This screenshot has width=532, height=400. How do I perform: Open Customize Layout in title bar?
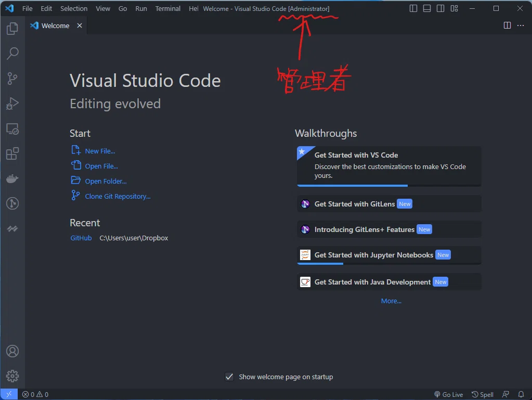pos(455,8)
